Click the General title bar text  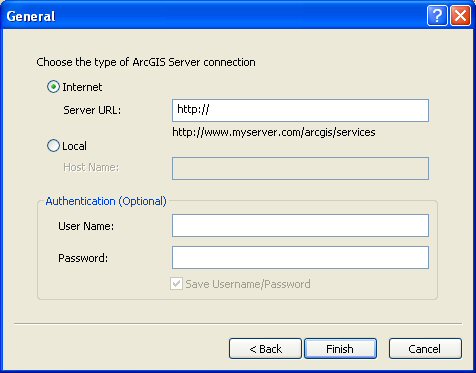(31, 16)
